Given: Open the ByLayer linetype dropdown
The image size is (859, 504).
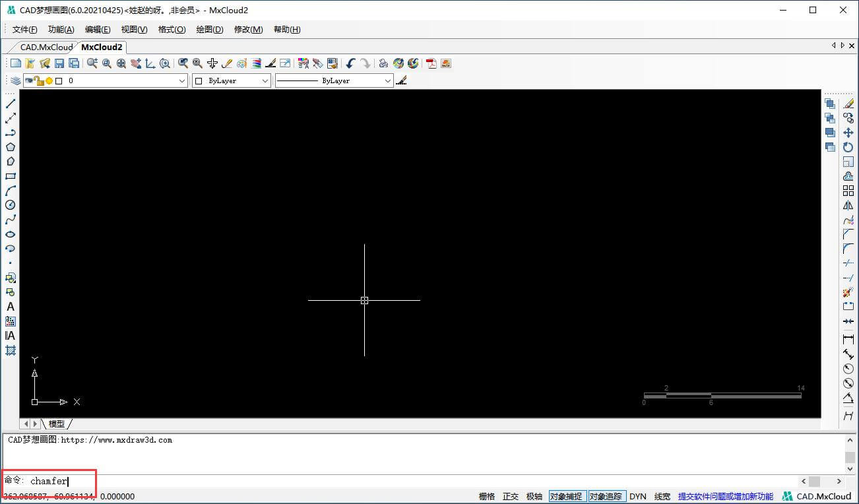Looking at the screenshot, I should [388, 80].
